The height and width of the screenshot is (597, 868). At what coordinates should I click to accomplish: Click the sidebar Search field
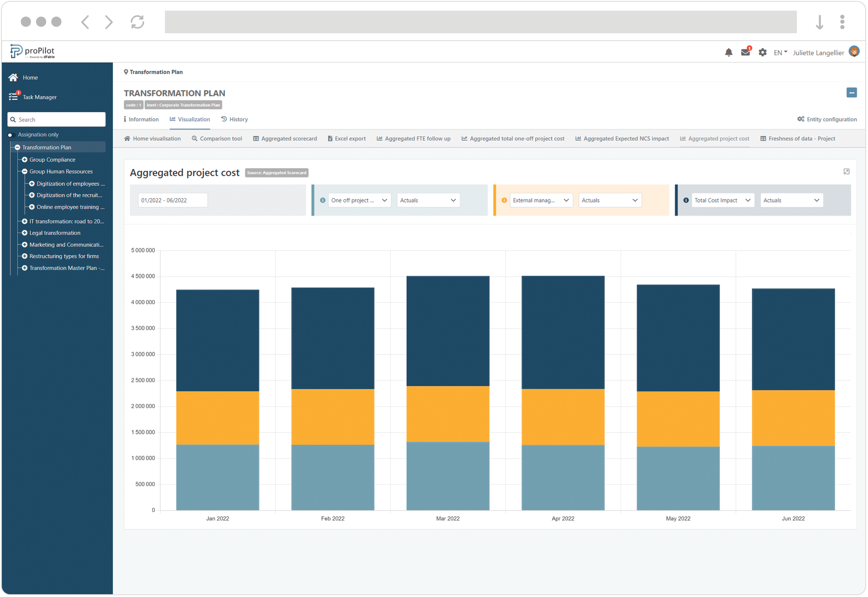(57, 120)
